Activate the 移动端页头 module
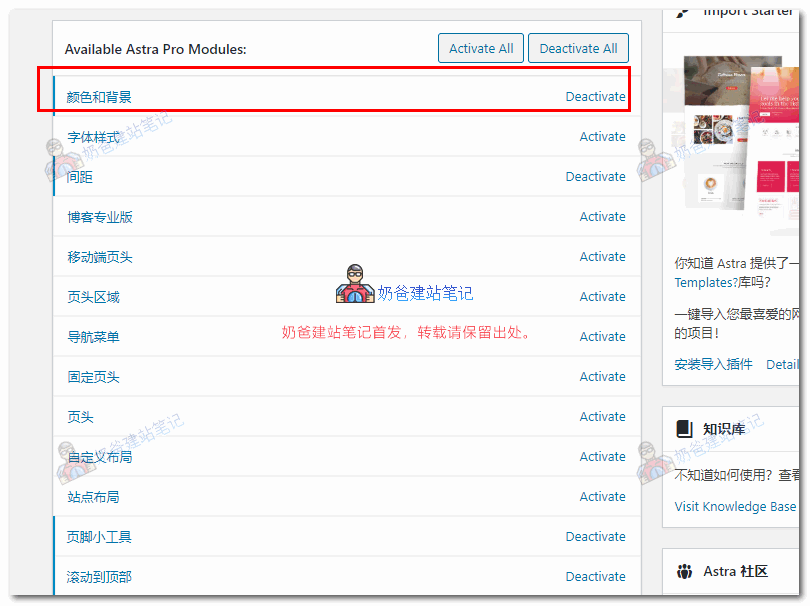The height and width of the screenshot is (606, 810). pos(602,257)
